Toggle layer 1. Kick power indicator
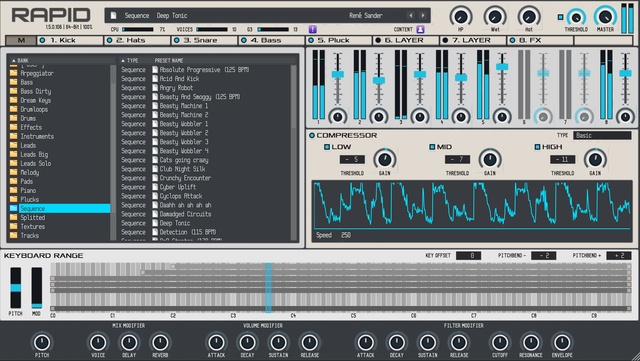 coord(42,40)
